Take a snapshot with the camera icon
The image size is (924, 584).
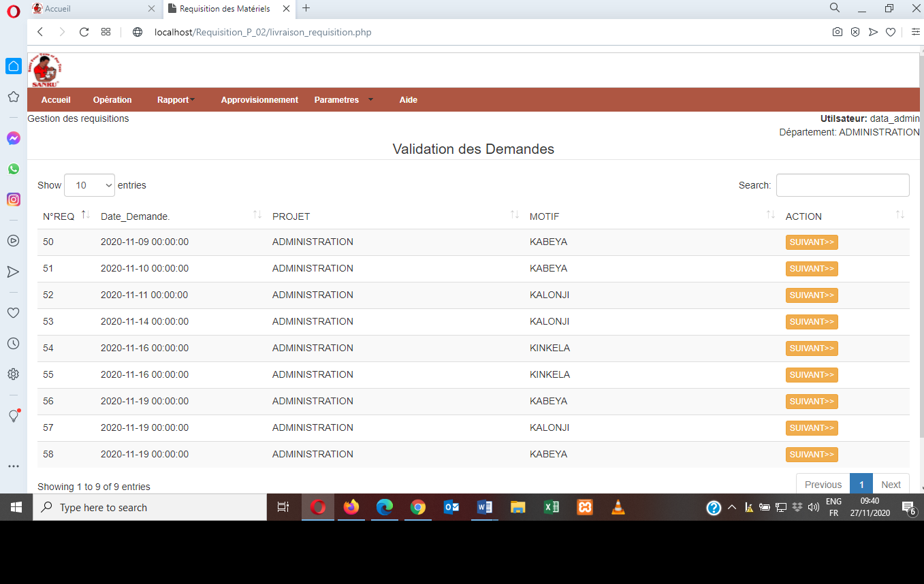pyautogui.click(x=837, y=32)
